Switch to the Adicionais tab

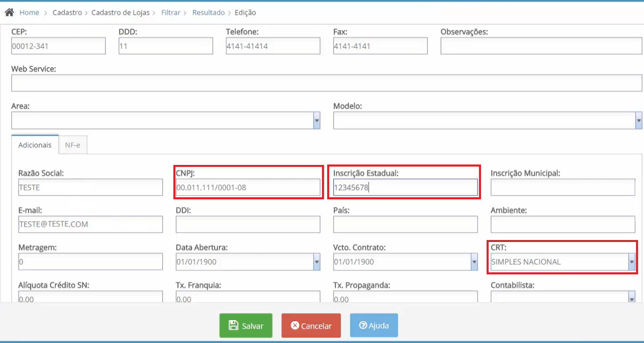(35, 145)
